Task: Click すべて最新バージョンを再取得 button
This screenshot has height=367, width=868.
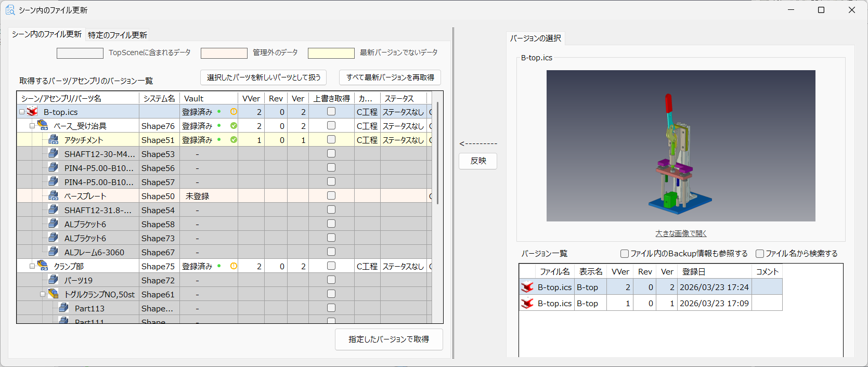Action: [x=390, y=77]
